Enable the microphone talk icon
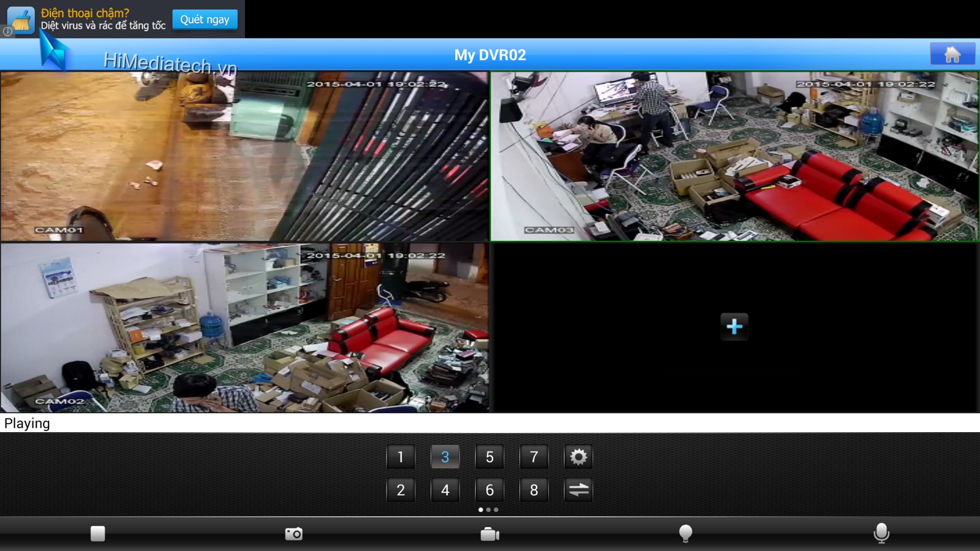980x551 pixels. (x=881, y=534)
